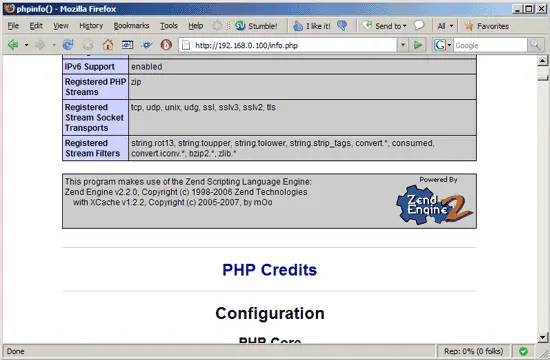This screenshot has width=550, height=360.
Task: Open the Help menu
Action: point(196,26)
